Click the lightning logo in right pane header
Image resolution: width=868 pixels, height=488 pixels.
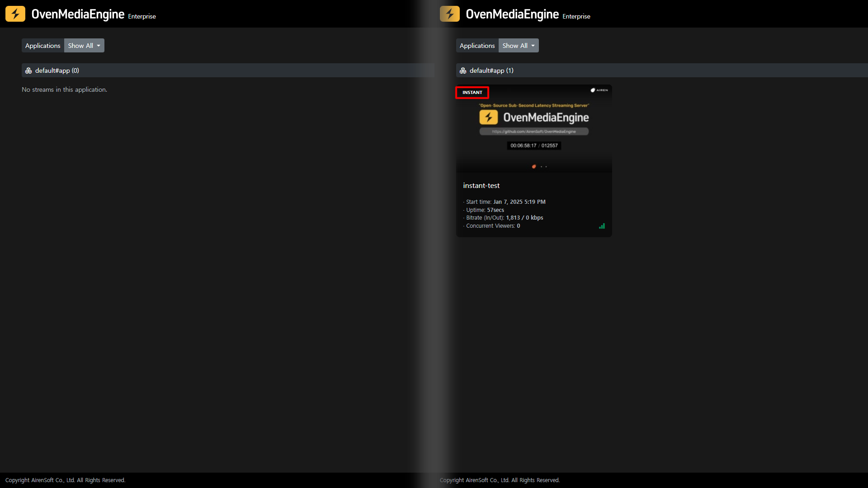coord(449,14)
